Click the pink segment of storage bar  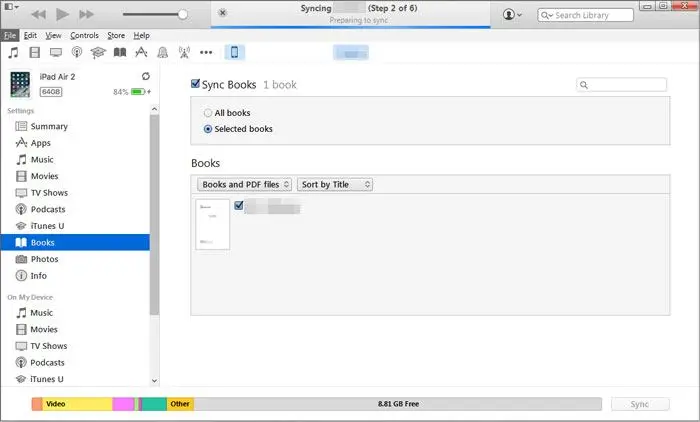click(123, 404)
